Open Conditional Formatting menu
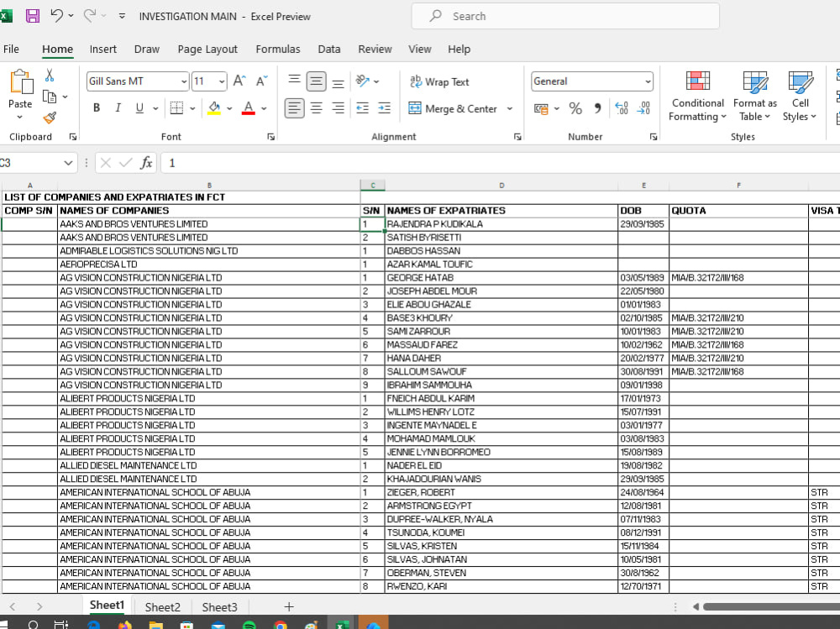Image resolution: width=840 pixels, height=629 pixels. click(x=697, y=97)
